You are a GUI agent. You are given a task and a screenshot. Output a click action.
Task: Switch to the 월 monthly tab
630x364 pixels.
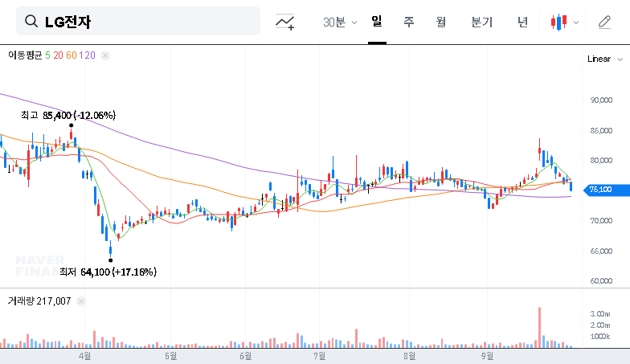pos(441,22)
